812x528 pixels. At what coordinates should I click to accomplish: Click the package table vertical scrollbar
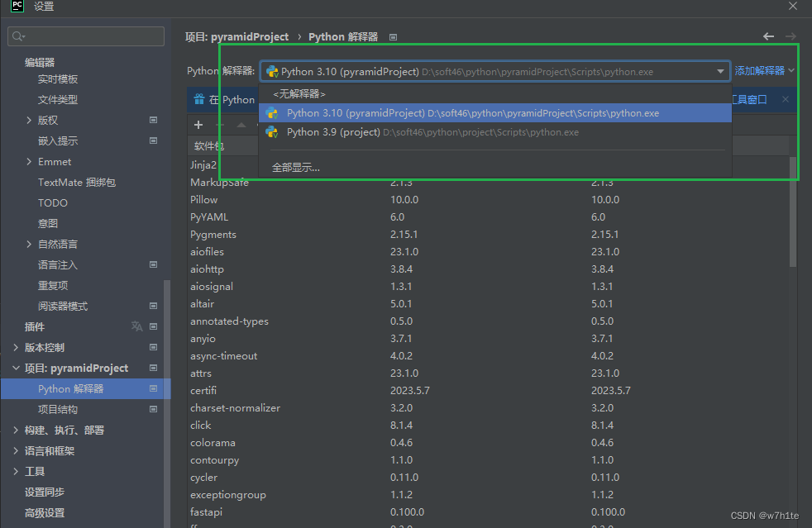(x=793, y=212)
